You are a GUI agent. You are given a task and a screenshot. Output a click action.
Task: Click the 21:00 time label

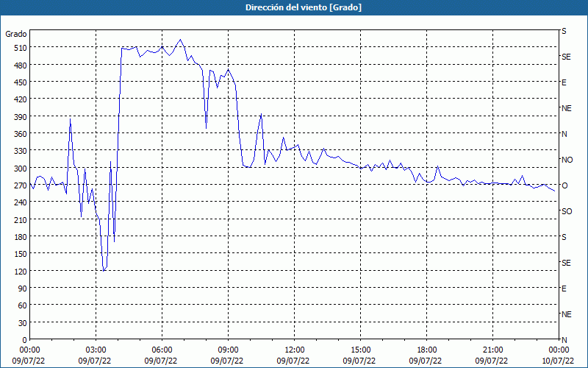click(492, 350)
